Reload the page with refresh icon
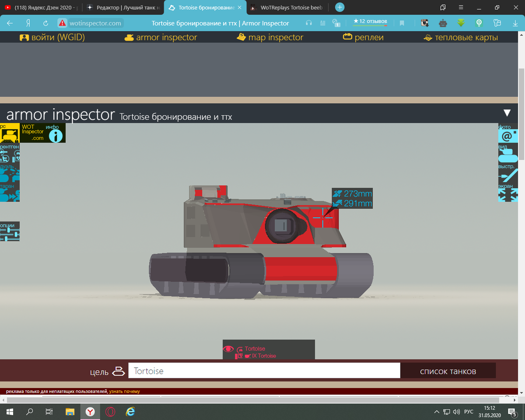The width and height of the screenshot is (525, 420). 45,23
